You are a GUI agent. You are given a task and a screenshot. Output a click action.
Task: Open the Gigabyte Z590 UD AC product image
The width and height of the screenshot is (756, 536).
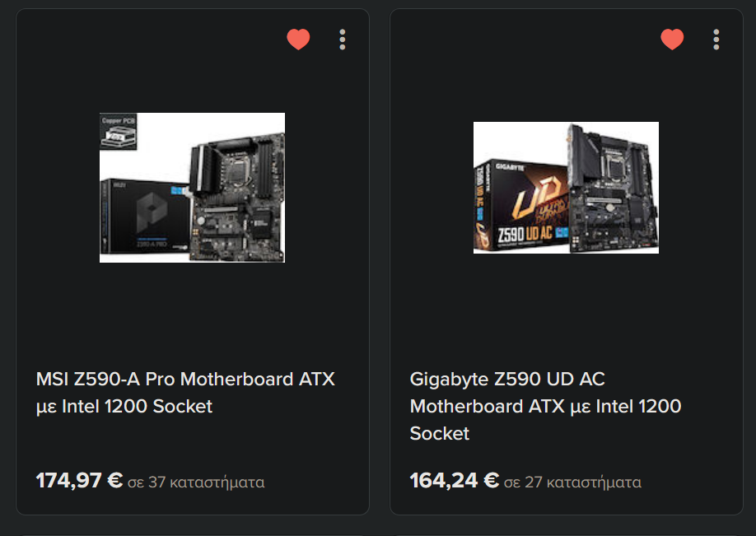(x=566, y=188)
